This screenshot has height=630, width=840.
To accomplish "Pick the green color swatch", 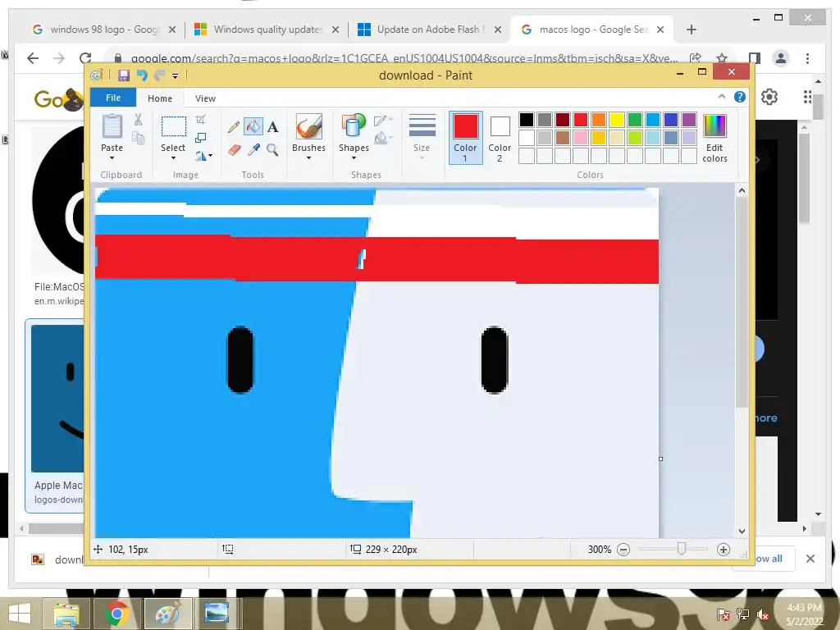I will 635,120.
